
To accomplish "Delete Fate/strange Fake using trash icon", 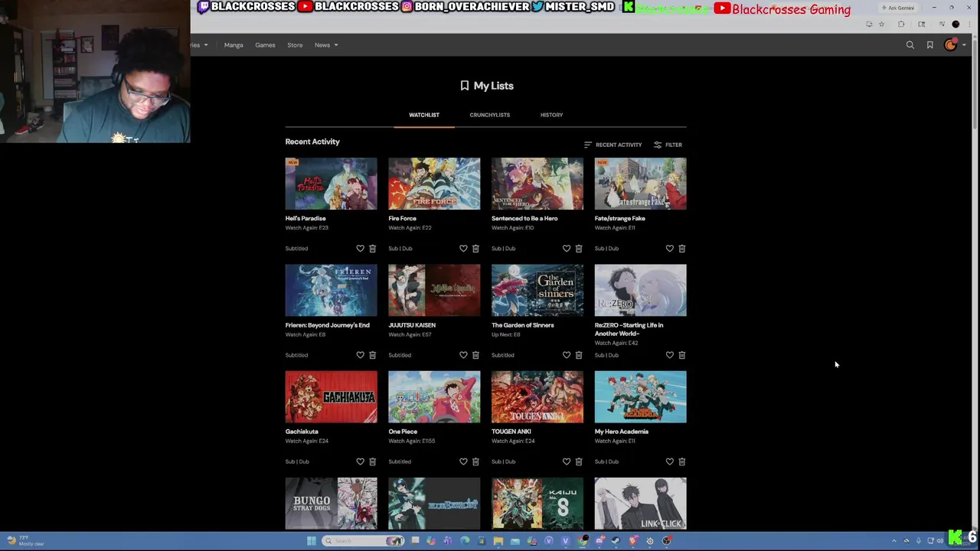I will (682, 249).
